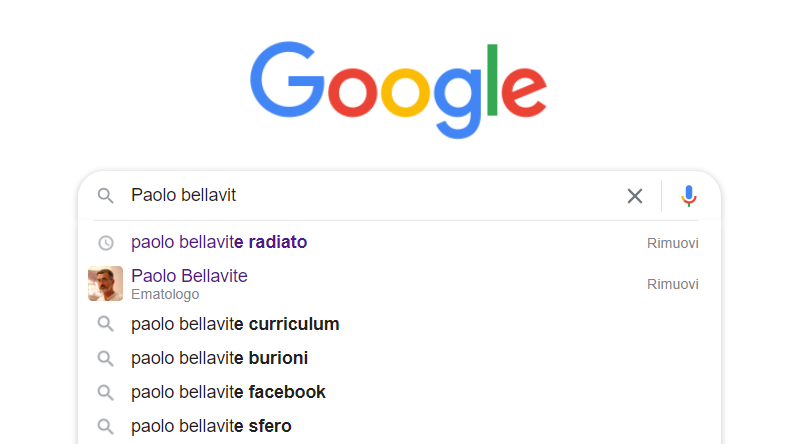
Task: Select suggestion "paolo bellavite radiato"
Action: tap(219, 242)
